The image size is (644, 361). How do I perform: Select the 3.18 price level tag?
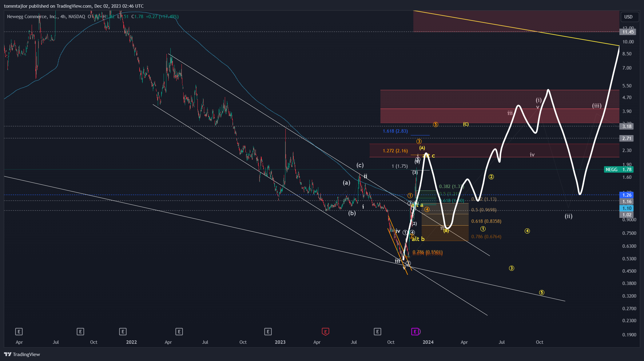(627, 126)
